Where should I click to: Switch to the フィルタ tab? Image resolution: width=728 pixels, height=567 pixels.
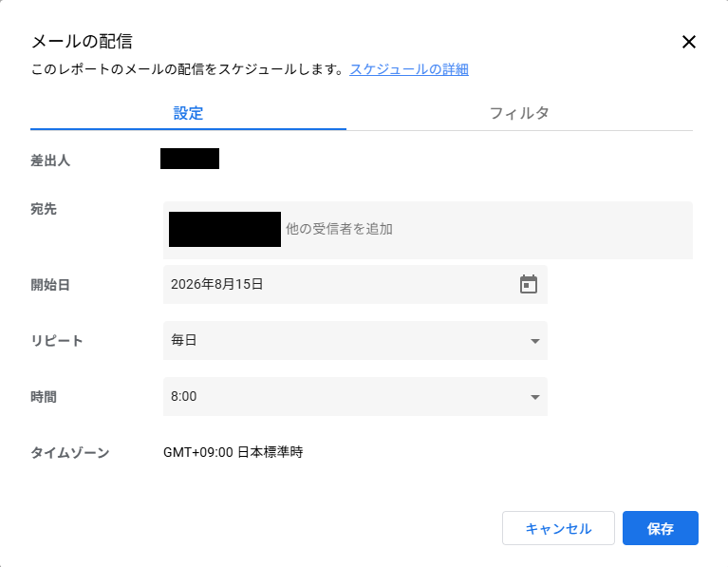point(519,113)
